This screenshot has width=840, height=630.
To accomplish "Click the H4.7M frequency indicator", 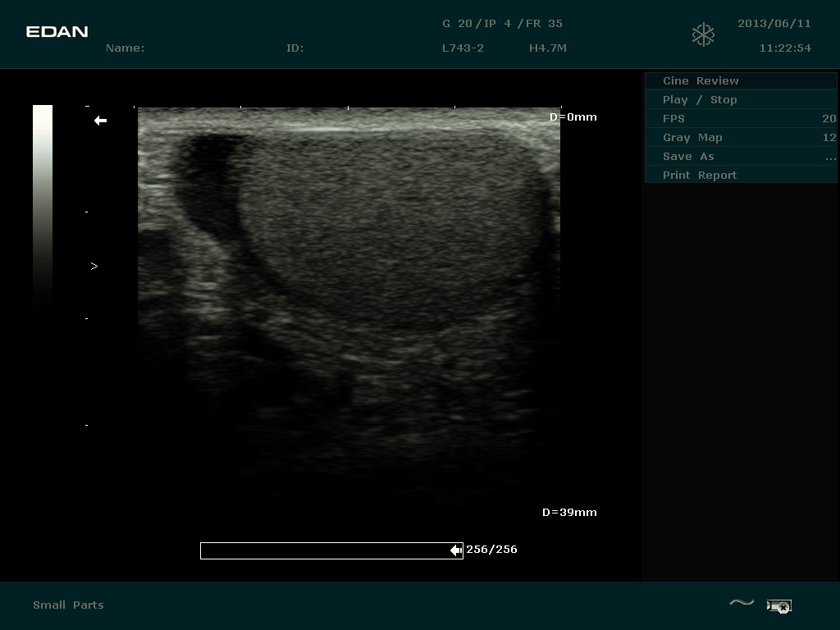I will tap(547, 48).
